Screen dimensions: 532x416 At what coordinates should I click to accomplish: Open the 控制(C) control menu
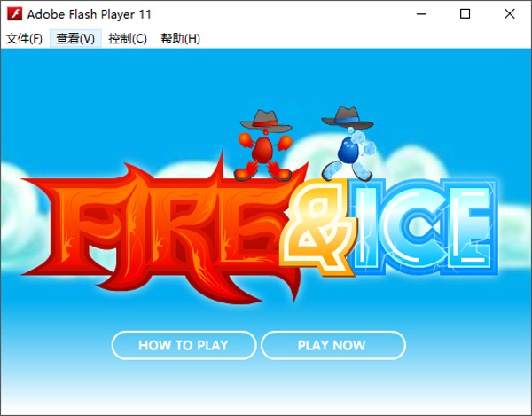128,38
